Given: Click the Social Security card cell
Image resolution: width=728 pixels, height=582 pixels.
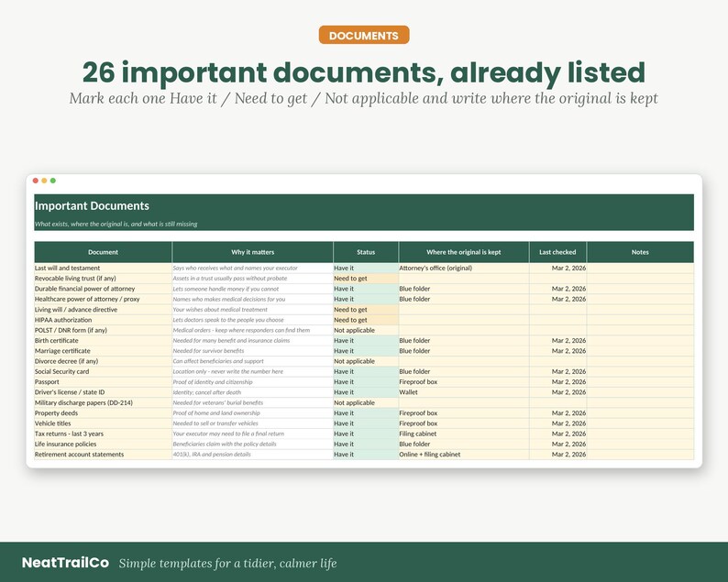Looking at the screenshot, I should [103, 372].
